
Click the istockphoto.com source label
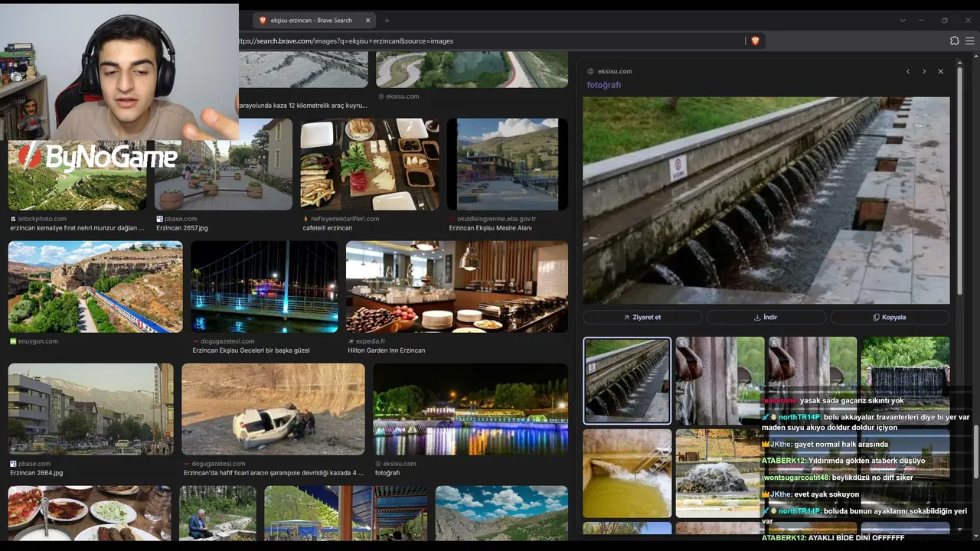click(x=42, y=219)
